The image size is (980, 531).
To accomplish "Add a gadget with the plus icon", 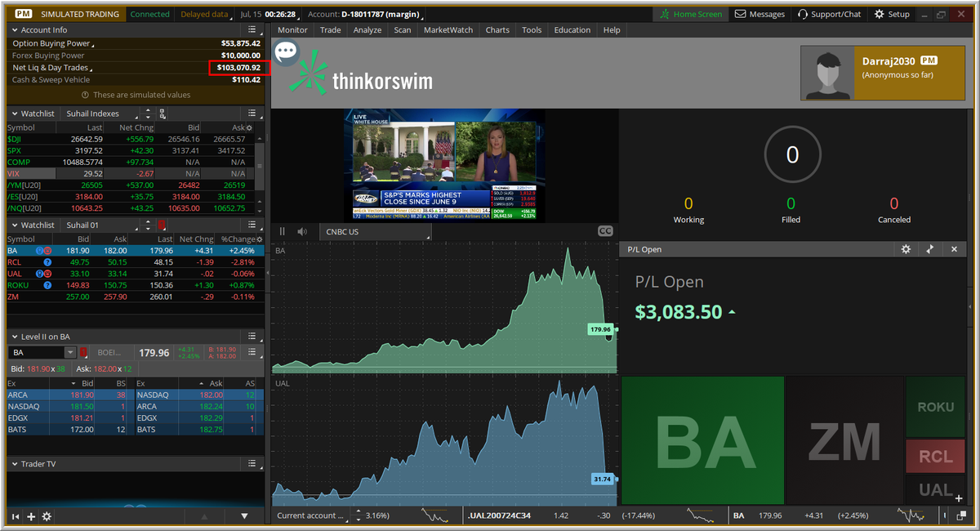I will [x=31, y=516].
